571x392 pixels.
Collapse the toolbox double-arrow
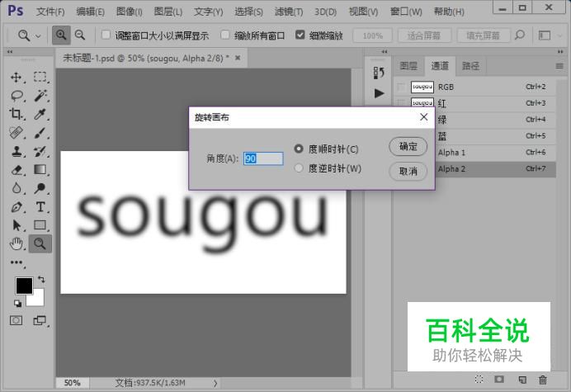click(10, 52)
